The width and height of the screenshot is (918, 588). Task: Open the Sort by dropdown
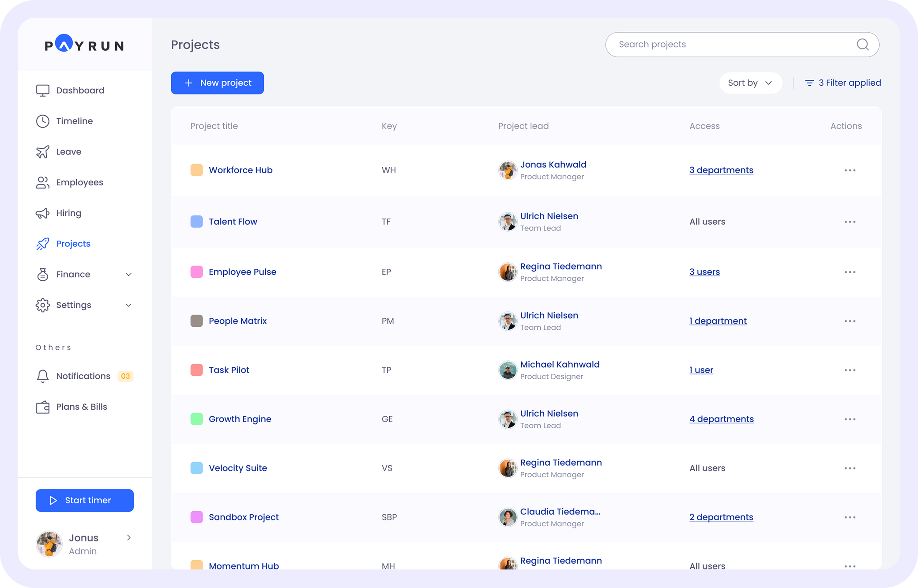pyautogui.click(x=750, y=83)
